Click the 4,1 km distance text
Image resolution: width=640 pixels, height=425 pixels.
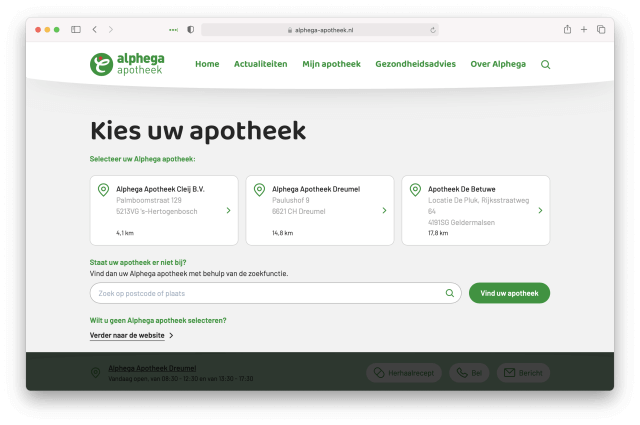click(125, 233)
